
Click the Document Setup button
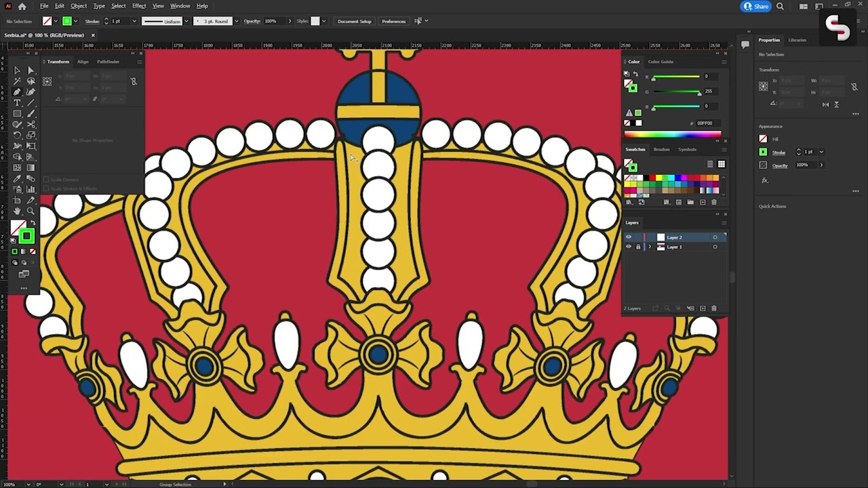click(355, 21)
